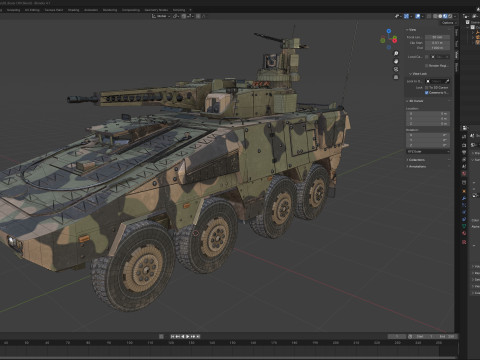The image size is (480, 360).
Task: Collapse the View Lock subpanel
Action: 418,74
